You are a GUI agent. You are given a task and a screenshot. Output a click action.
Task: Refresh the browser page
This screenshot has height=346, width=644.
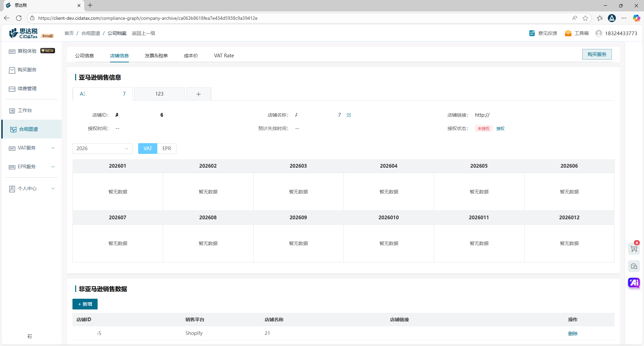(19, 18)
